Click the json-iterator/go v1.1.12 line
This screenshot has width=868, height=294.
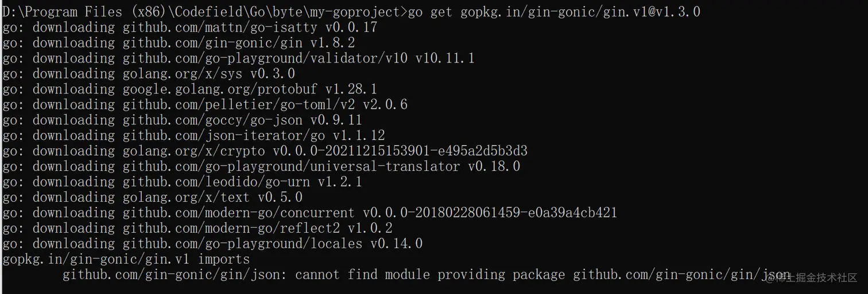193,135
